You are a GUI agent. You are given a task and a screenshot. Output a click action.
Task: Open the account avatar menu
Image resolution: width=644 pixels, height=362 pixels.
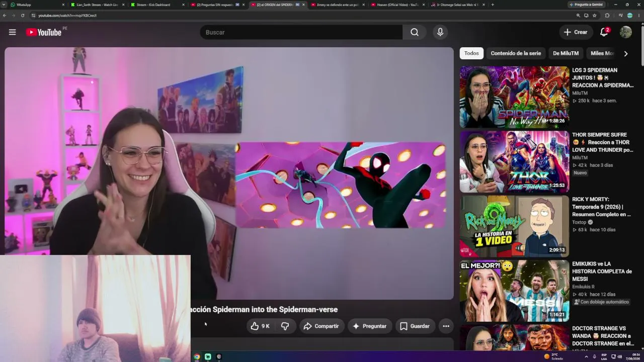click(626, 32)
